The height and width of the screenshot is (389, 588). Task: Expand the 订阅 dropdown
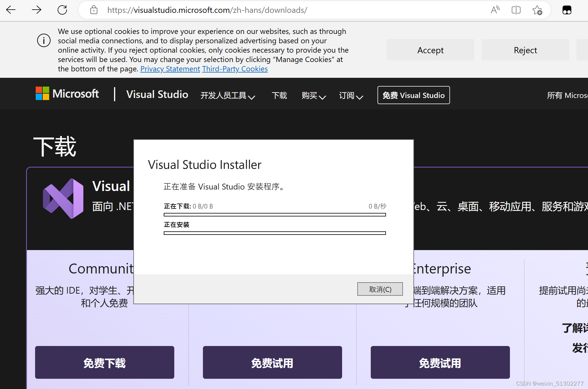[350, 96]
